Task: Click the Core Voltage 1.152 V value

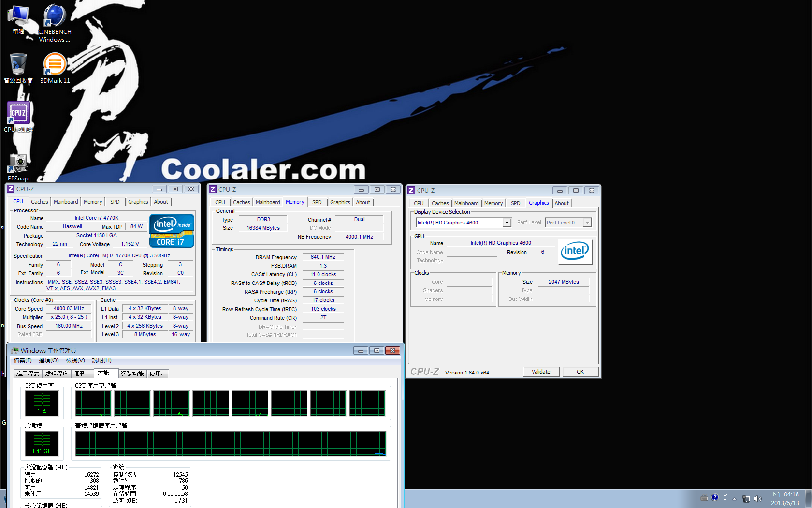Action: [x=130, y=244]
